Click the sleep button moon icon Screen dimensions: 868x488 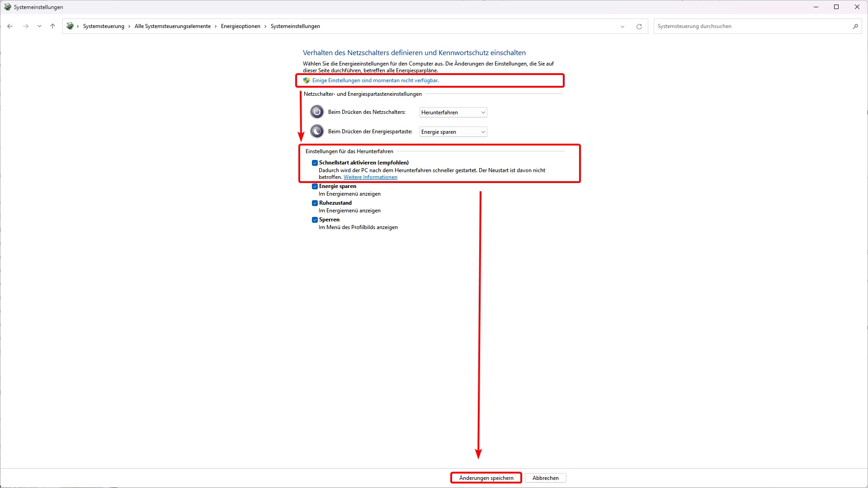point(317,131)
